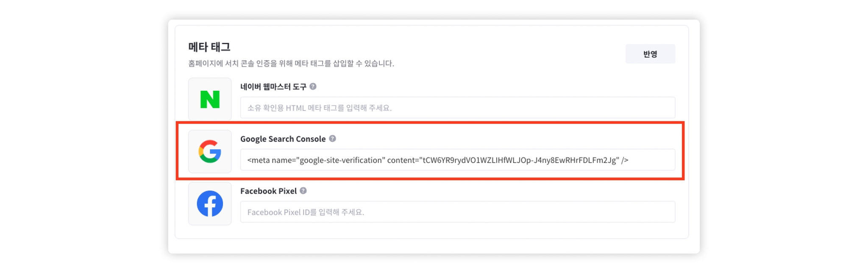Viewport: 868px width, 271px height.
Task: Click the Google Search Console label
Action: pos(283,139)
